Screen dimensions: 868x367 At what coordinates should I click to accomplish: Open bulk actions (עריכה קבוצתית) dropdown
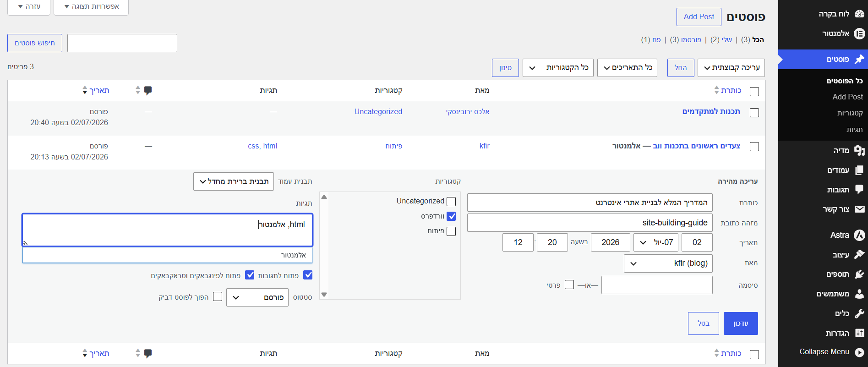[731, 68]
